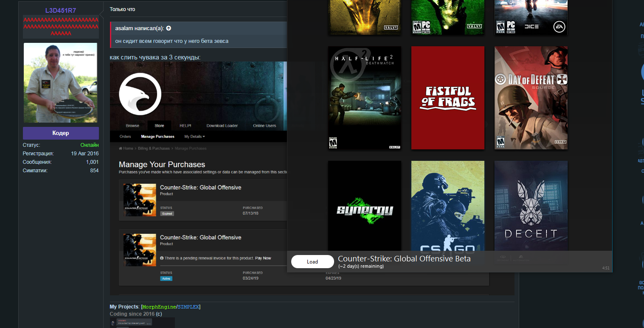Open the Download Loader tab
The image size is (644, 328).
(222, 126)
